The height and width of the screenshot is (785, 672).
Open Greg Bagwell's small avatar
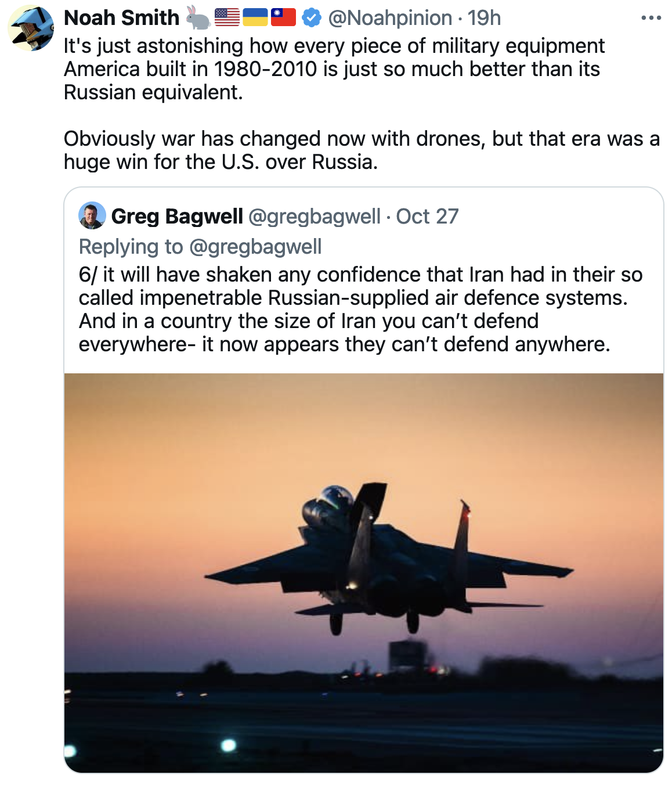(92, 216)
